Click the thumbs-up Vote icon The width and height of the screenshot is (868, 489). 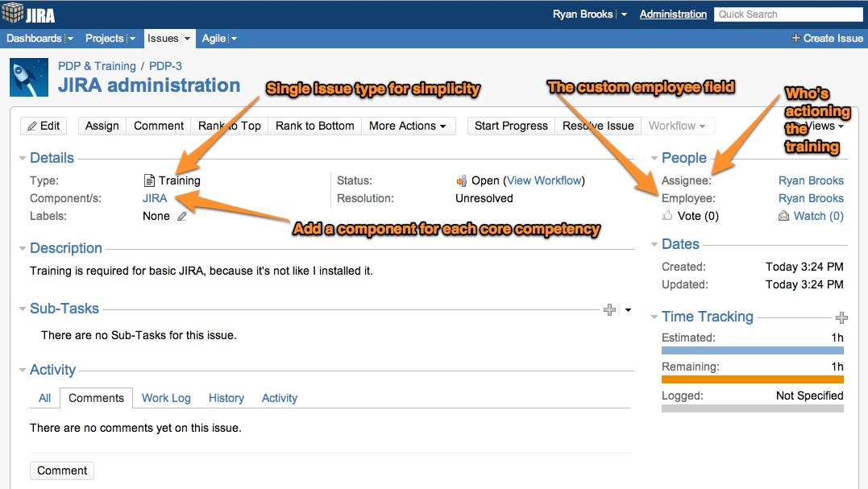pos(667,216)
